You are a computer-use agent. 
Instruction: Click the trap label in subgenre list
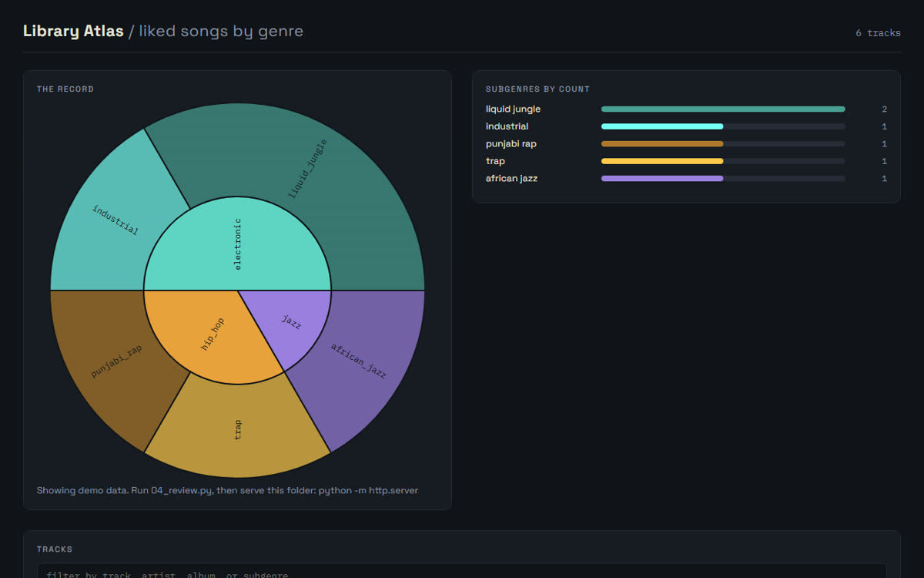pyautogui.click(x=495, y=161)
